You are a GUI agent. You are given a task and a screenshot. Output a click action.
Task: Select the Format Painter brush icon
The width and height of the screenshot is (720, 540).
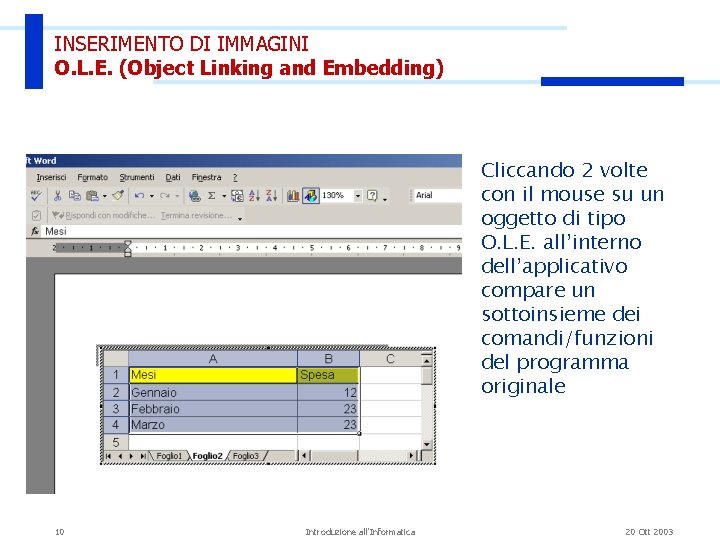(x=118, y=196)
